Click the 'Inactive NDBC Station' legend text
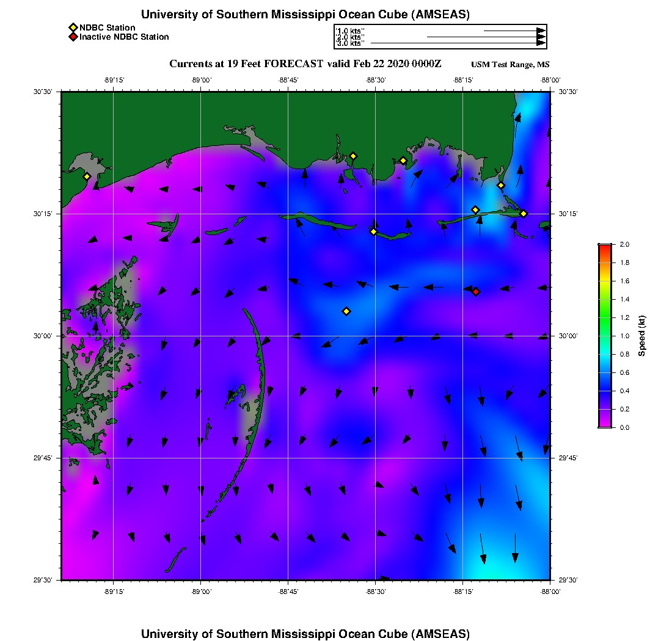This screenshot has height=641, width=672. 124,37
